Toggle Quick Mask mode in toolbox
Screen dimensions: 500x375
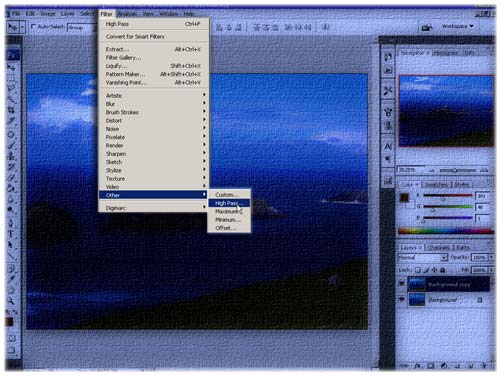coord(12,338)
